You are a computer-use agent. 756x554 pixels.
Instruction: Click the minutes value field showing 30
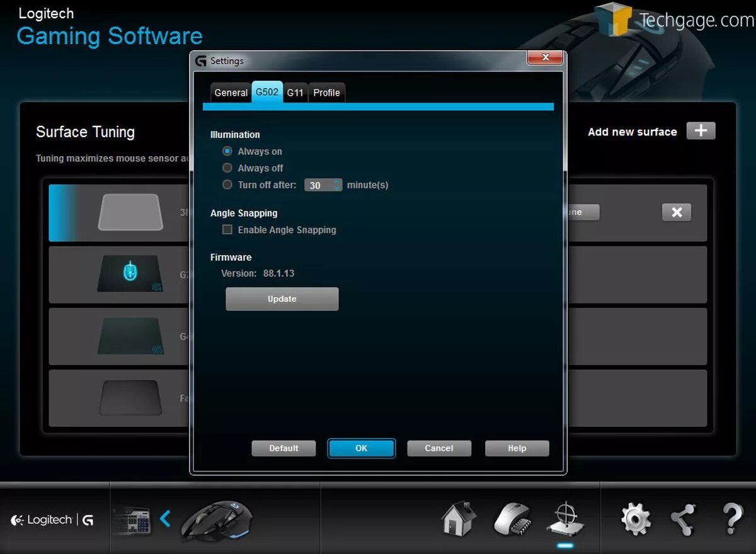pos(318,185)
